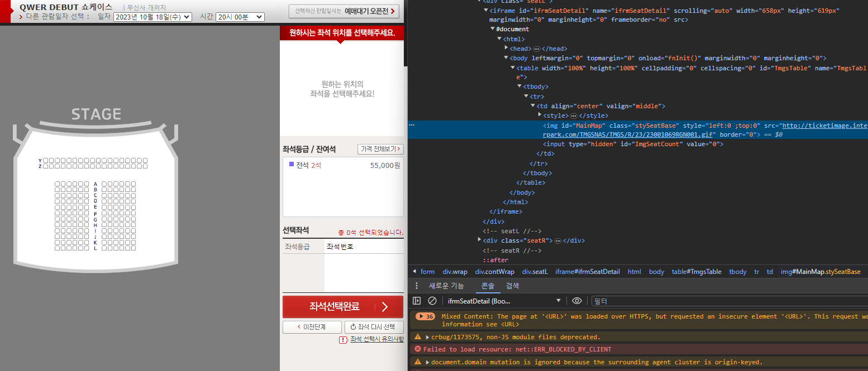The height and width of the screenshot is (371, 868).
Task: Expand collapsed head element ellipsis
Action: 537,49
